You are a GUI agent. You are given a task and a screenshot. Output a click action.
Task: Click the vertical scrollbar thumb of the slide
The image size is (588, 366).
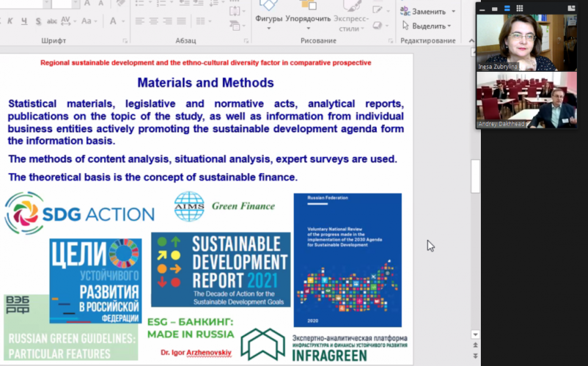tap(475, 176)
